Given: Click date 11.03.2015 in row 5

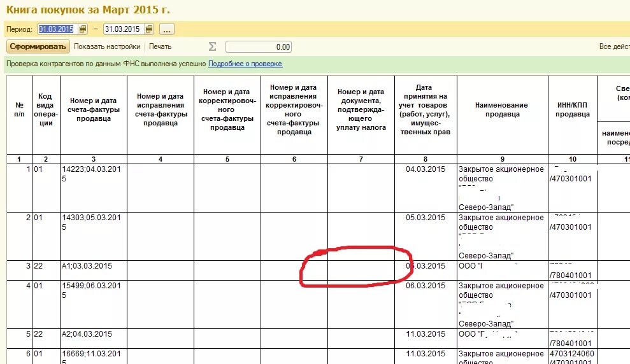Looking at the screenshot, I should tap(426, 334).
